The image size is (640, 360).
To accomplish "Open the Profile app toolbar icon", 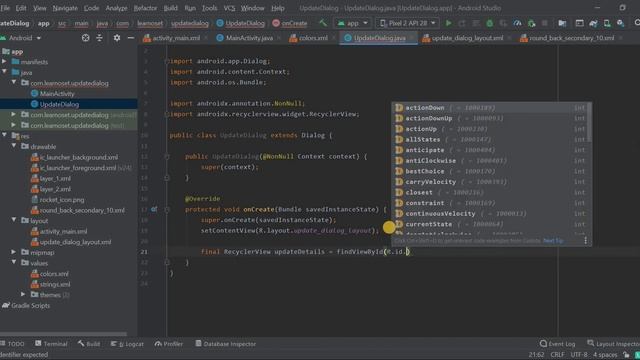I will [x=517, y=23].
